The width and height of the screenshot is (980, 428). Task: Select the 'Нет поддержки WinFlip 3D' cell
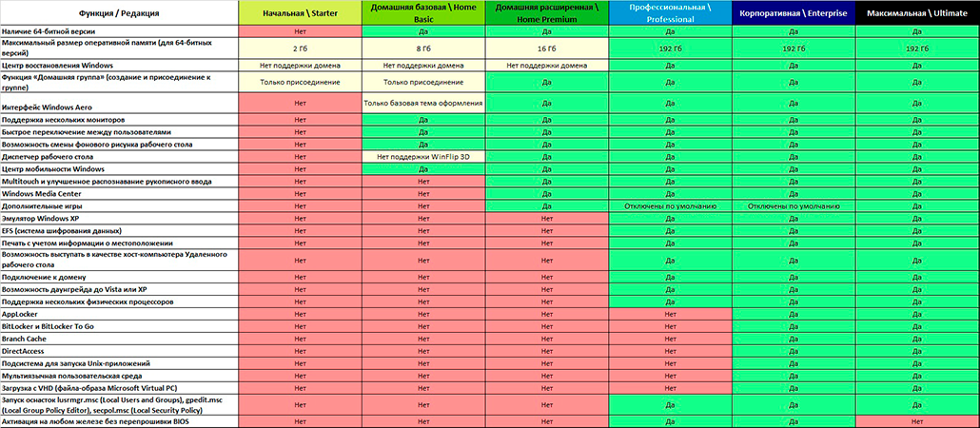[422, 157]
